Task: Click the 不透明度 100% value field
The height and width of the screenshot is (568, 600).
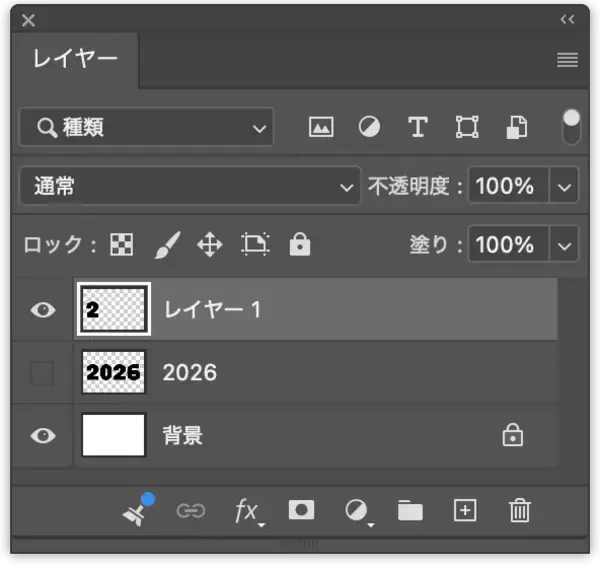Action: click(509, 186)
